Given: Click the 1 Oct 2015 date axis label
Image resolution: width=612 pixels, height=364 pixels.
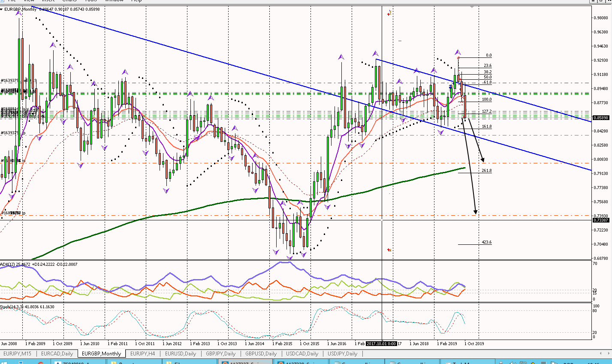Looking at the screenshot, I should point(309,343).
